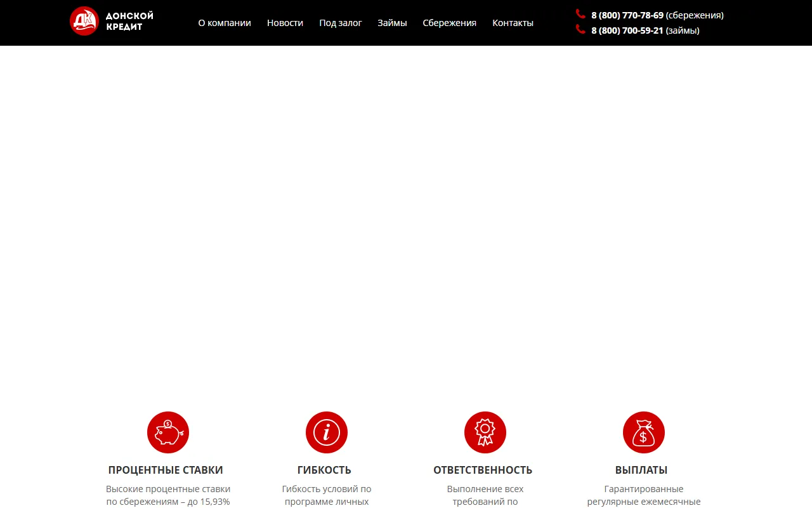Image resolution: width=812 pixels, height=508 pixels.
Task: Call the number 8 (800) 700-59-21
Action: pyautogui.click(x=627, y=30)
